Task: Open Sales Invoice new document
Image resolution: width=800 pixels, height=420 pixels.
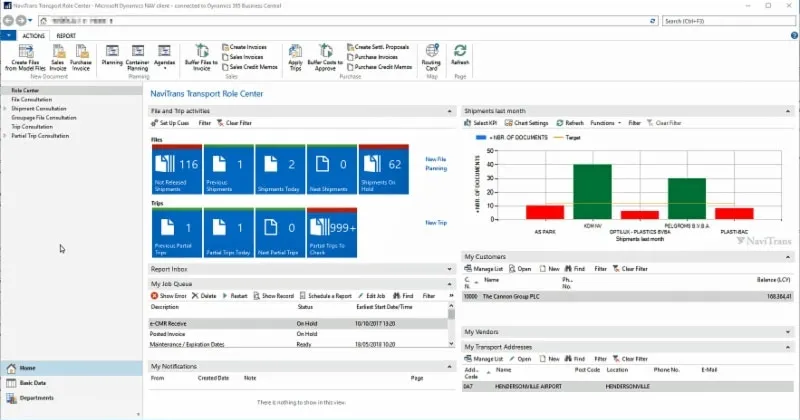Action: point(58,57)
